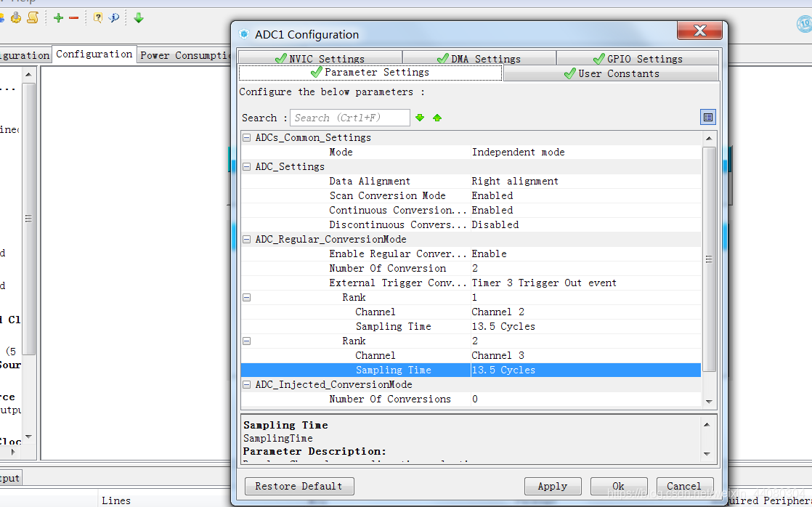Collapse the ADC_Settings group
812x507 pixels.
click(x=247, y=167)
